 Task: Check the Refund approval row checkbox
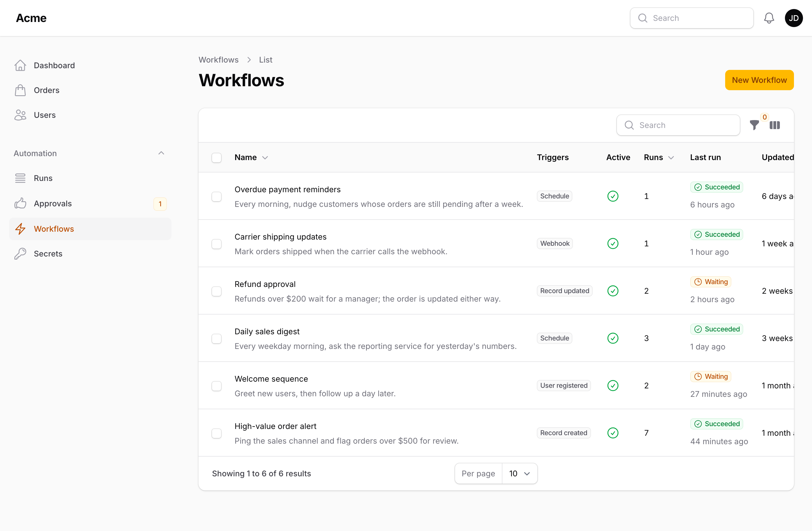pyautogui.click(x=216, y=291)
